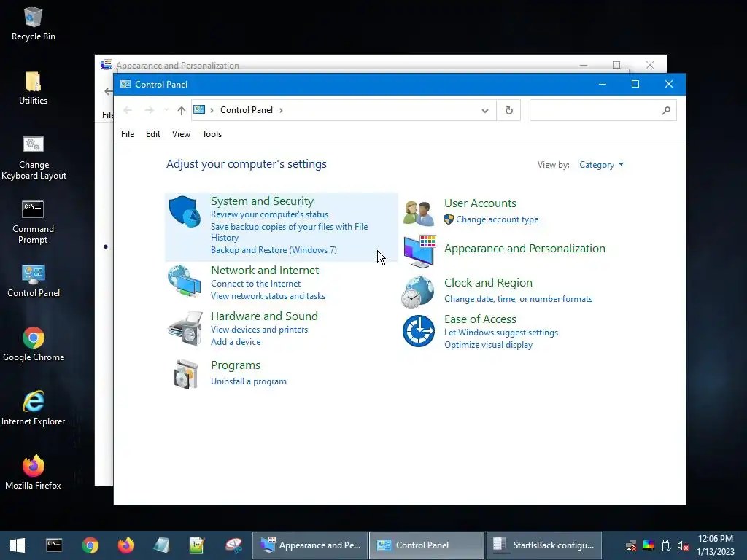Open the System and Security shield icon
The width and height of the screenshot is (747, 560).
click(185, 211)
